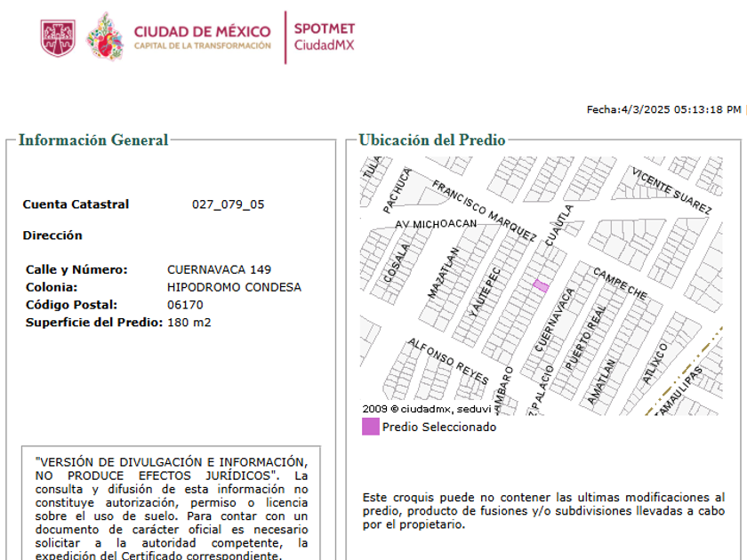Viewport: 747px width, 560px height.
Task: Click the CIUDAD DE MÉXICO header logo text
Action: point(202,37)
